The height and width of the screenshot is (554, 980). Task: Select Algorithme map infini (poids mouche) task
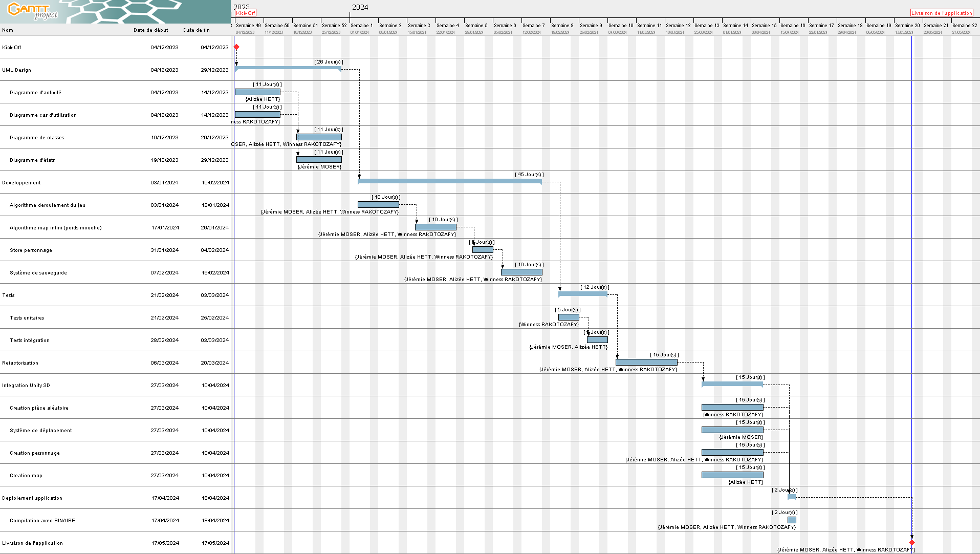pyautogui.click(x=56, y=228)
